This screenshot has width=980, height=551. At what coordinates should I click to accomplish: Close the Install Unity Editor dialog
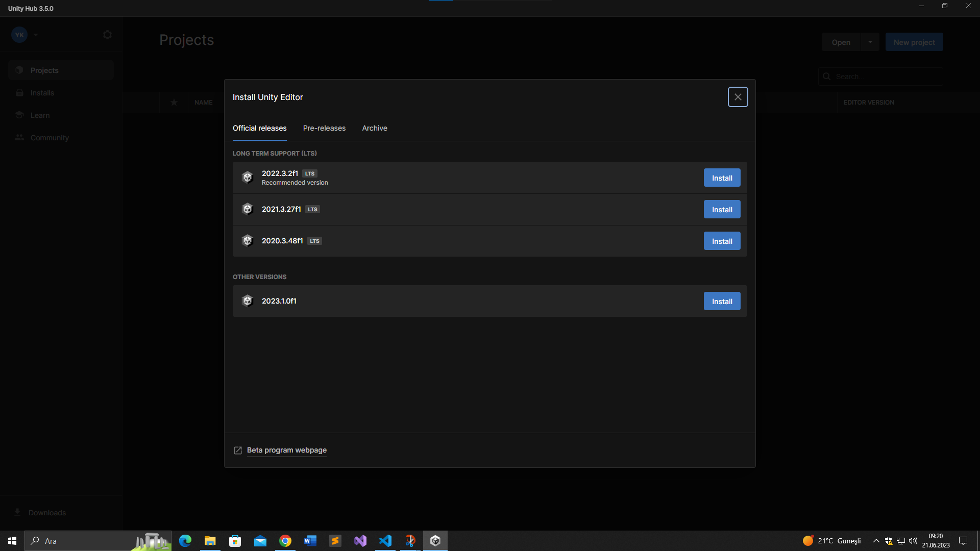[738, 97]
